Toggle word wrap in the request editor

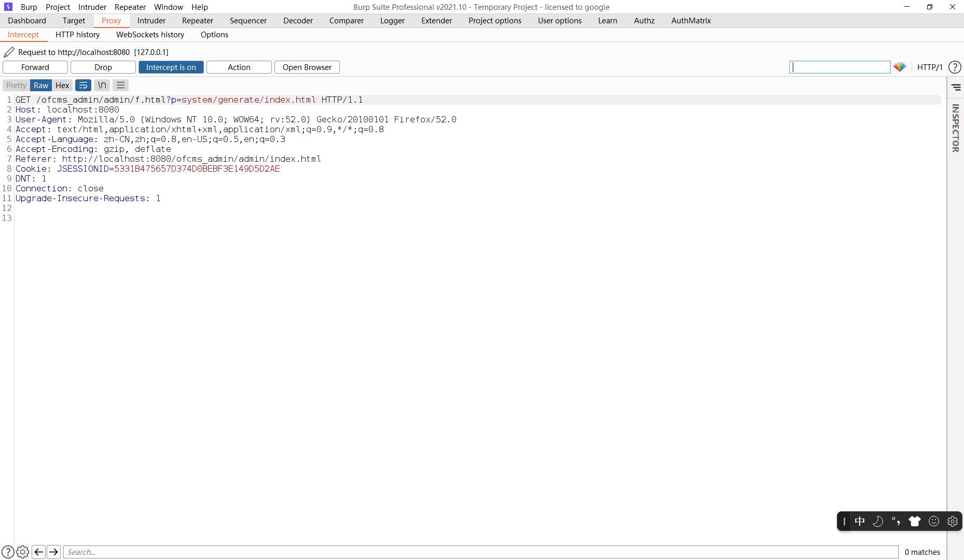[83, 85]
